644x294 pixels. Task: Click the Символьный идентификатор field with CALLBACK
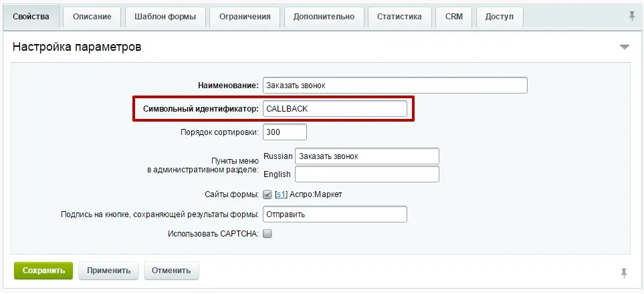pos(334,108)
